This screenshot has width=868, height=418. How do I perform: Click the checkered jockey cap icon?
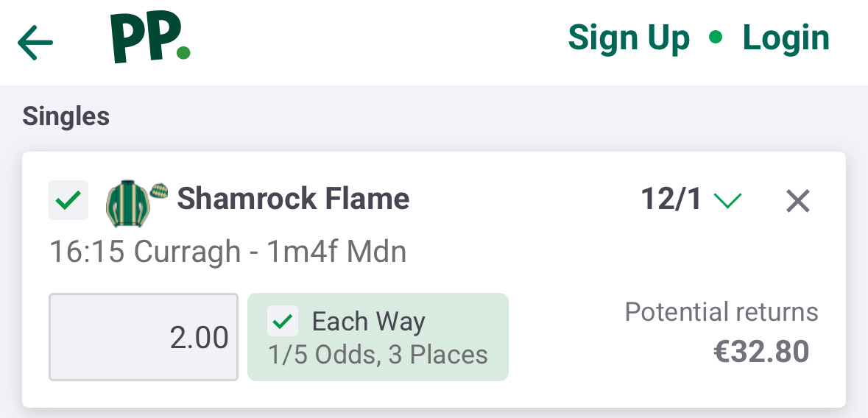click(158, 190)
